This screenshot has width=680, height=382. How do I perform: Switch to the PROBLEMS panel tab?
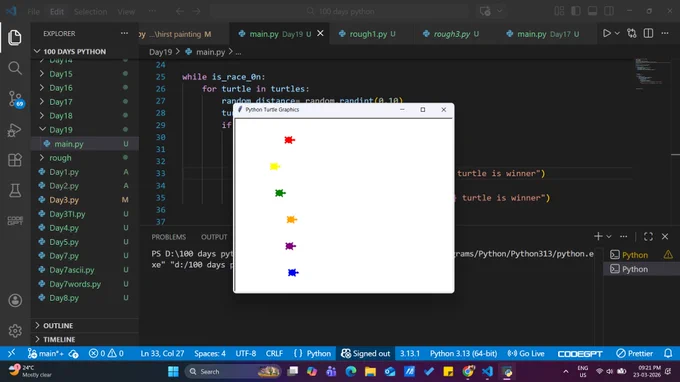tap(169, 237)
